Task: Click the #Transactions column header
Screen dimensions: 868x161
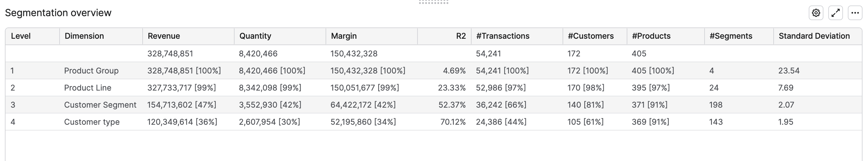Action: tap(503, 36)
